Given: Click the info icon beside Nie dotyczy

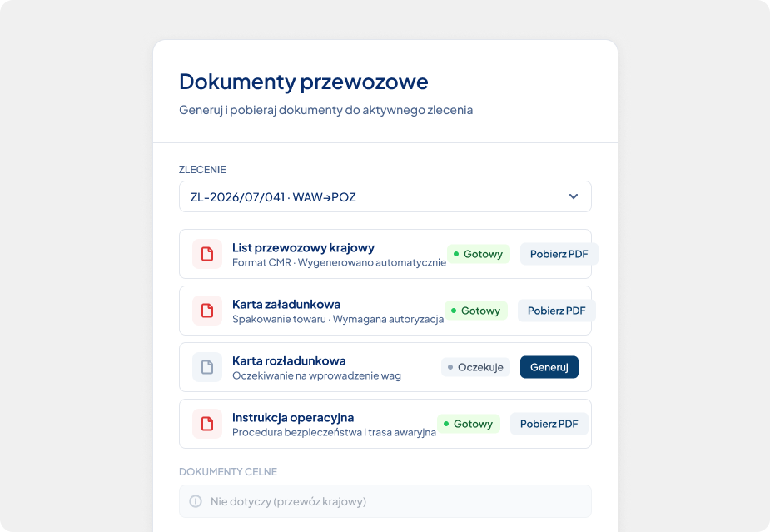Looking at the screenshot, I should point(196,501).
